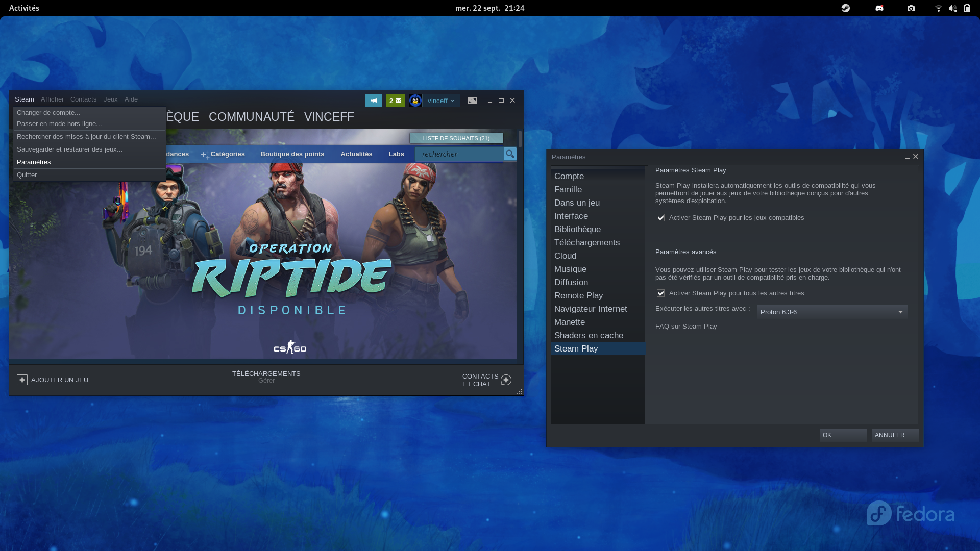Click the CS:GO logo on the banner

tap(290, 347)
